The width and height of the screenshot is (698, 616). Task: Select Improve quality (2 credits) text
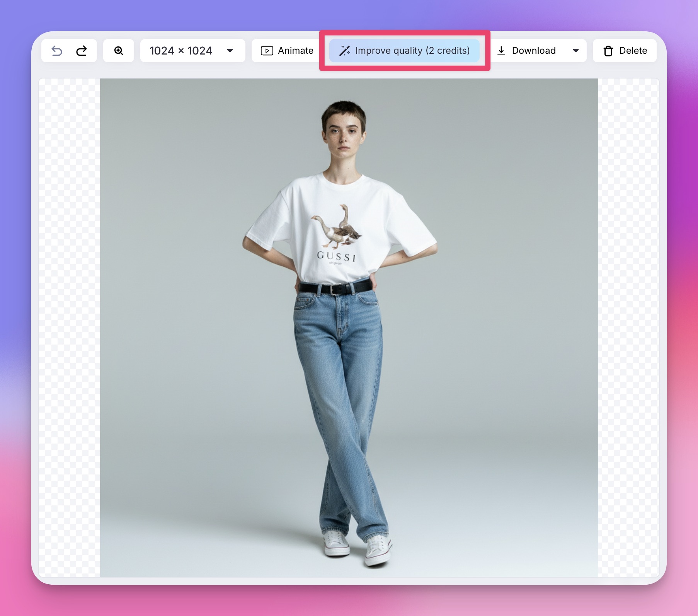pyautogui.click(x=412, y=51)
